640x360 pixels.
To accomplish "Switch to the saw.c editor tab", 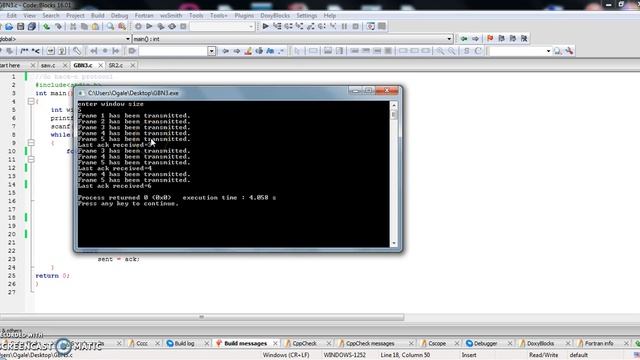I will (x=48, y=65).
